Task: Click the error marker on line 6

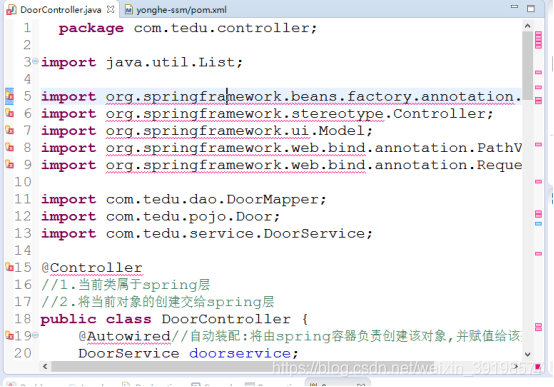Action: (x=10, y=113)
